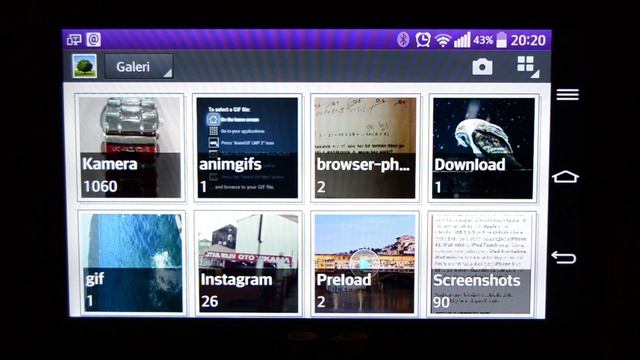Viewport: 640px width, 360px height.
Task: Open the Screenshots album
Action: point(482,264)
